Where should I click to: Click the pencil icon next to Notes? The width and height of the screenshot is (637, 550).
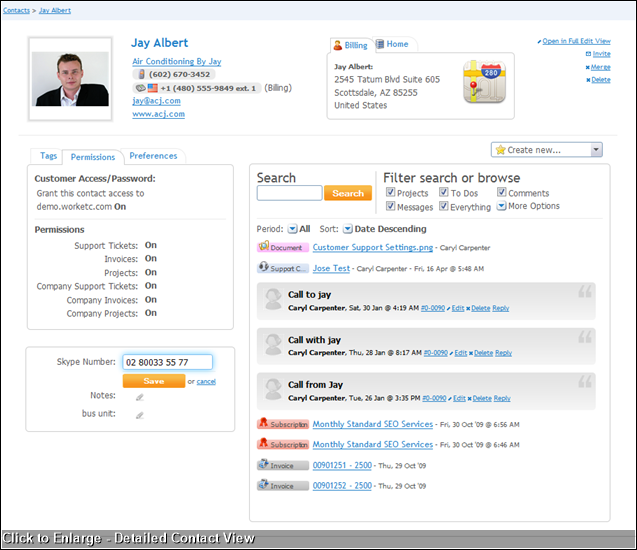coord(140,397)
